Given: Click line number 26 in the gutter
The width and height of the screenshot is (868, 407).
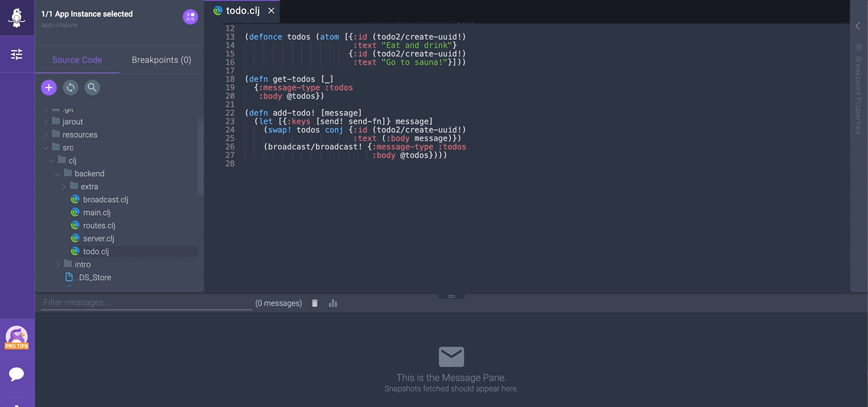Looking at the screenshot, I should point(230,147).
